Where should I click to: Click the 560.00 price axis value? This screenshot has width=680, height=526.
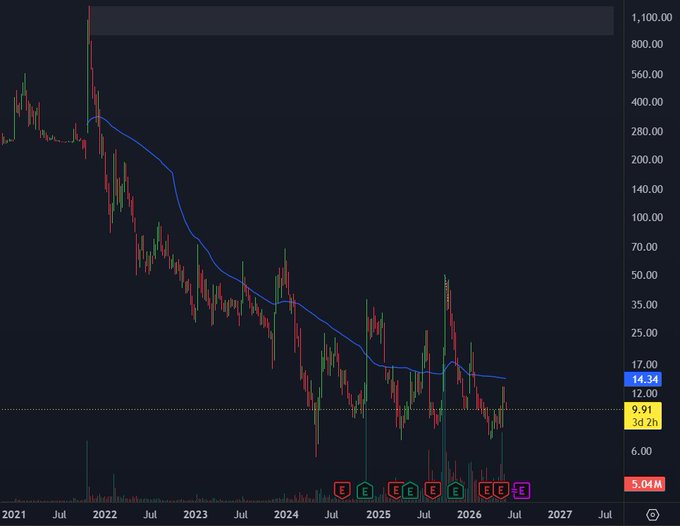coord(647,75)
